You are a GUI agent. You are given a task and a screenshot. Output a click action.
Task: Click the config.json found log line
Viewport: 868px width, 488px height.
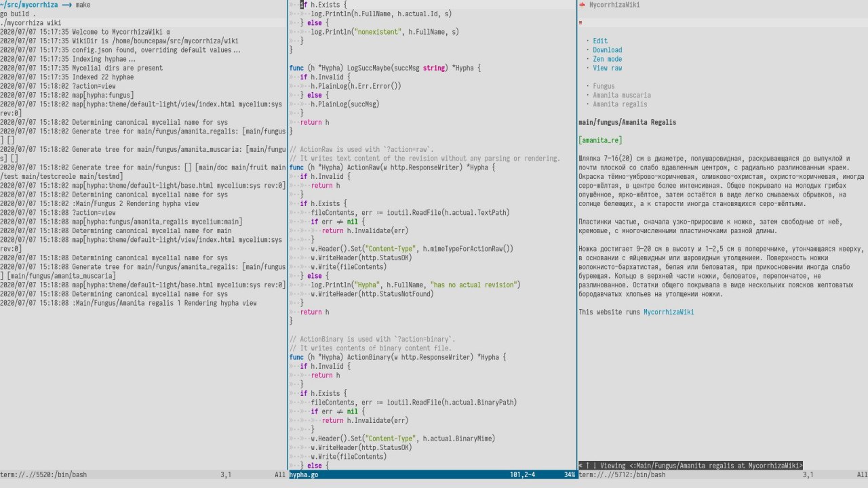(120, 50)
